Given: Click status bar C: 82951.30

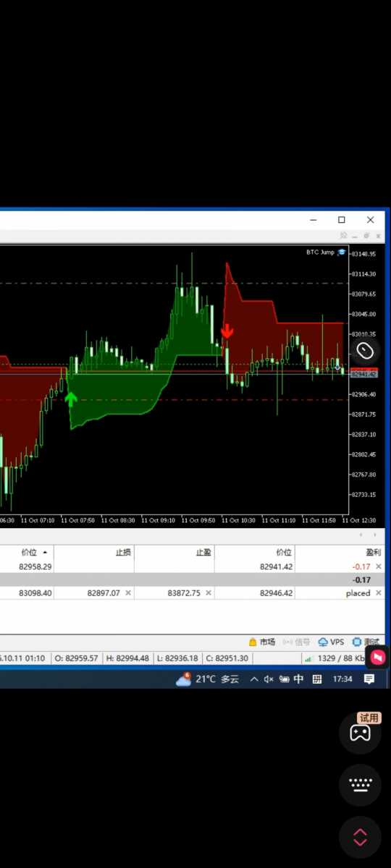Looking at the screenshot, I should [x=227, y=658].
